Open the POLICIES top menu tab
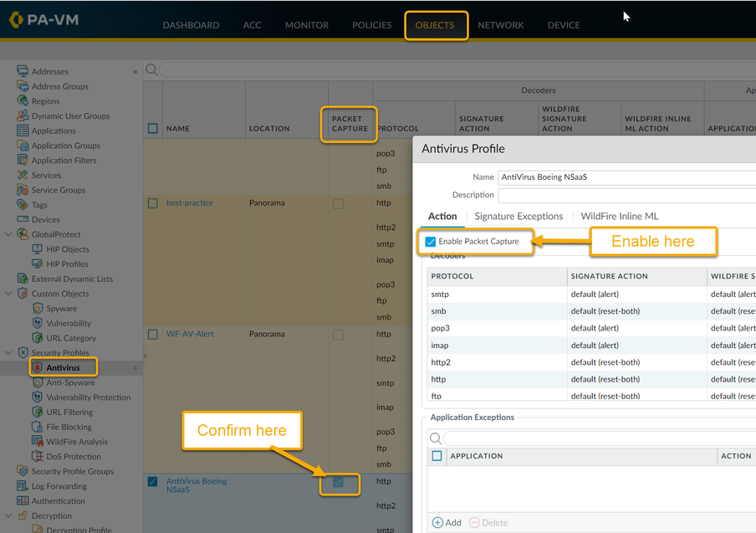 pyautogui.click(x=371, y=25)
